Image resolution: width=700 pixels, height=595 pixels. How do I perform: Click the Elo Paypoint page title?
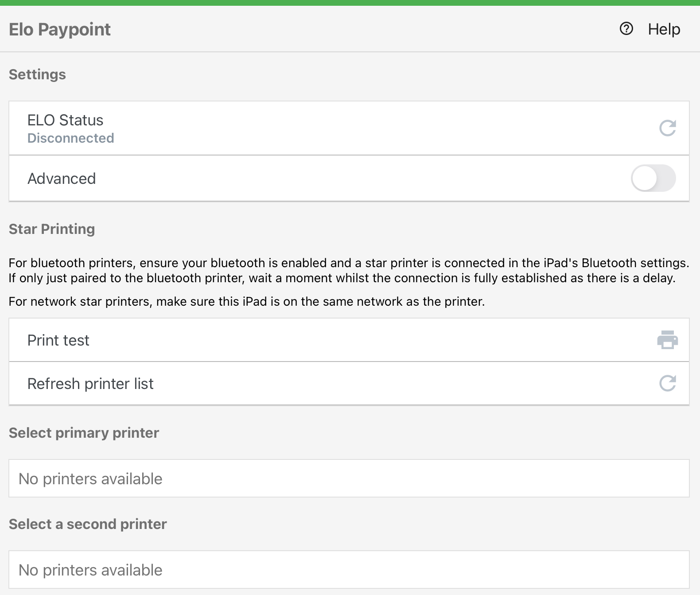[x=60, y=29]
